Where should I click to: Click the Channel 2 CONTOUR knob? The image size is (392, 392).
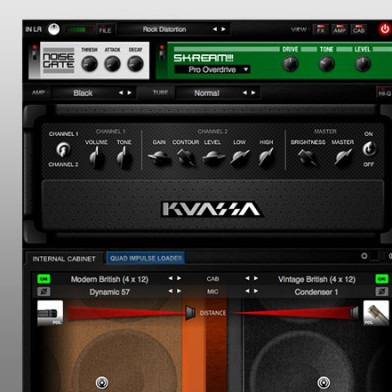[x=186, y=158]
